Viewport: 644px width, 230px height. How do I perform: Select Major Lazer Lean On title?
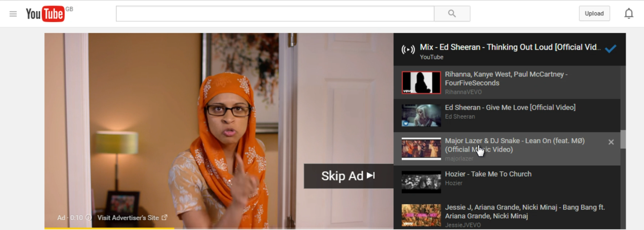pos(515,145)
